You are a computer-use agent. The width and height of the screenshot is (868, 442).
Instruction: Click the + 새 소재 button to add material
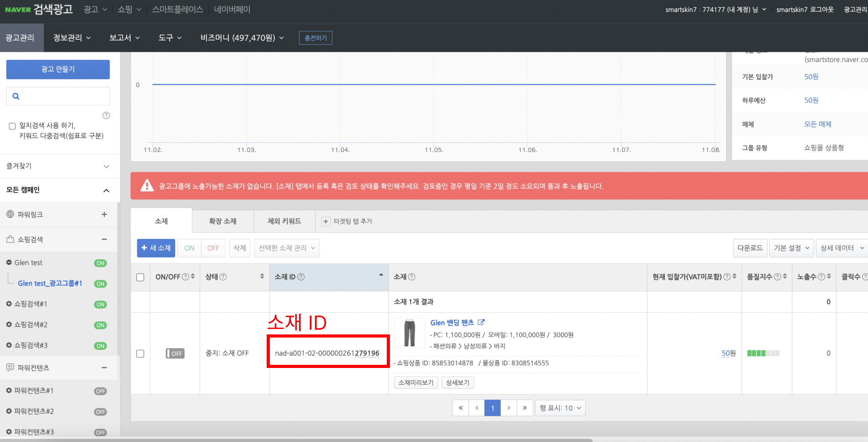[156, 248]
